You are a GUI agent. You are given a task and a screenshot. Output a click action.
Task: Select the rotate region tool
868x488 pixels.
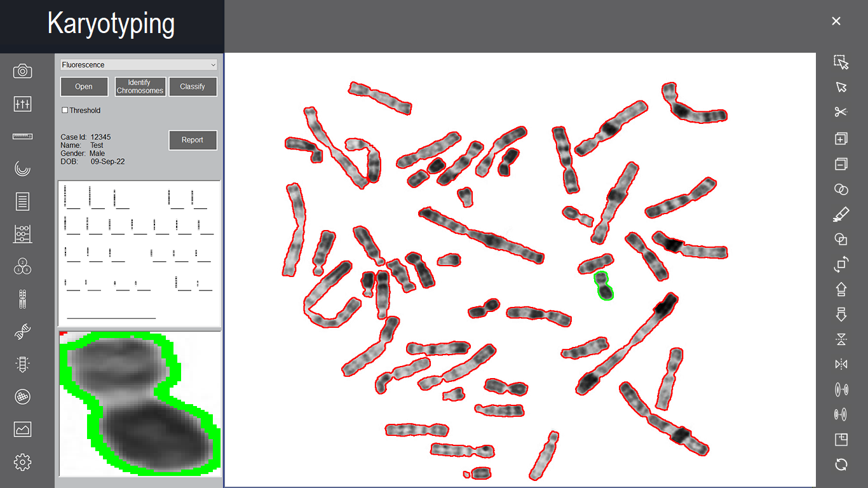tap(841, 264)
